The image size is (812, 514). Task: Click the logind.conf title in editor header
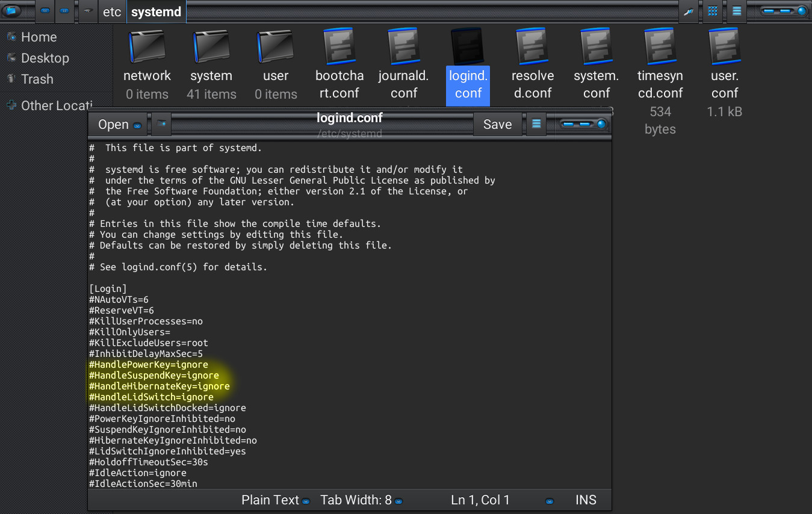click(350, 117)
